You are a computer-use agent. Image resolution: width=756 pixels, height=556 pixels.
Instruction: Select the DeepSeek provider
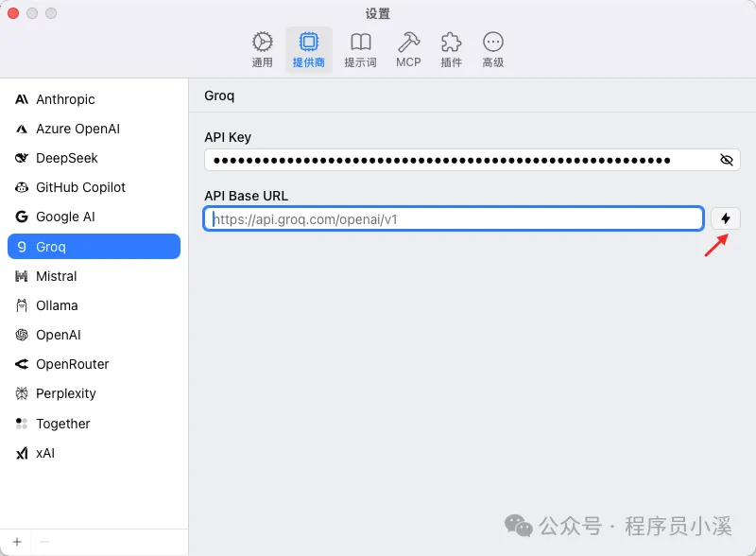click(x=94, y=158)
